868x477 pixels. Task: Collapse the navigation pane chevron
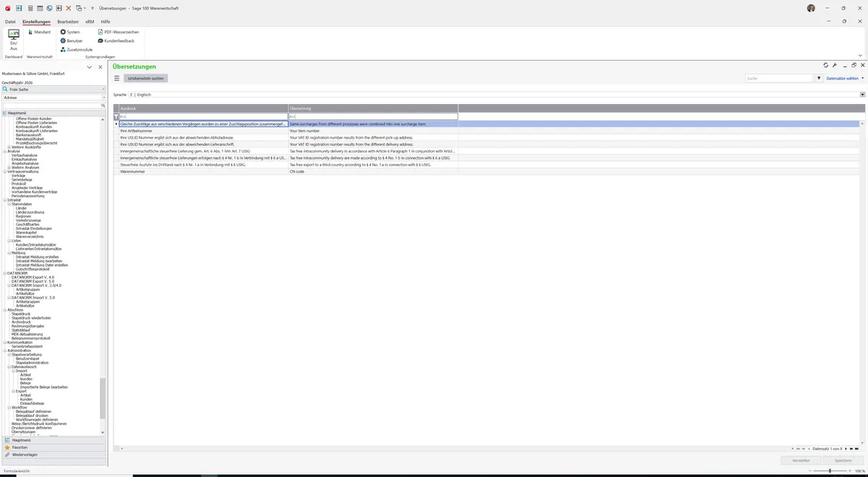pyautogui.click(x=90, y=67)
